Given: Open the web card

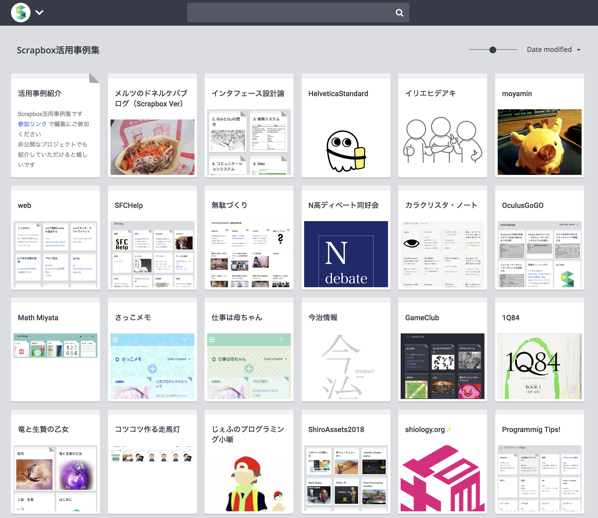Looking at the screenshot, I should click(55, 238).
